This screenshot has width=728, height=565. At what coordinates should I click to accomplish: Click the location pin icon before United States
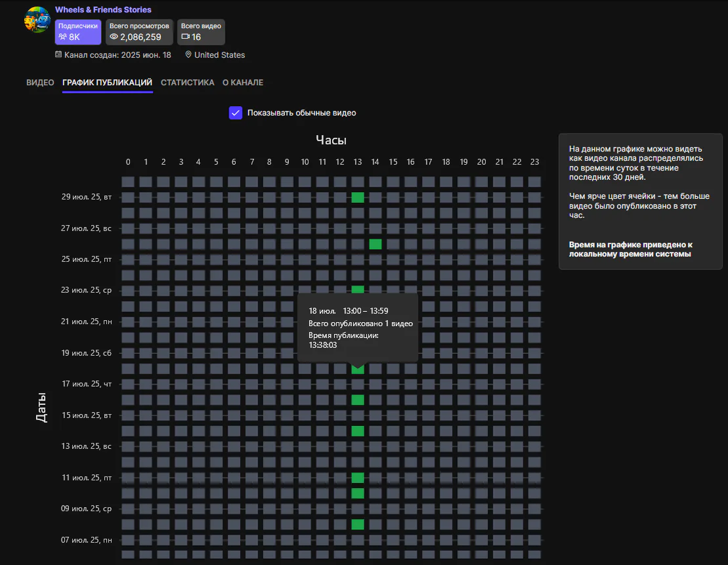pyautogui.click(x=187, y=54)
